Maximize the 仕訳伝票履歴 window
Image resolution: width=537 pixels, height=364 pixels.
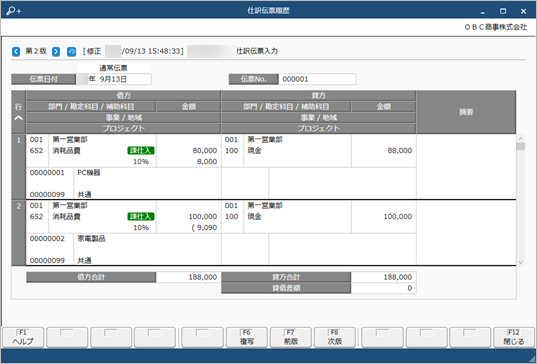(x=503, y=11)
